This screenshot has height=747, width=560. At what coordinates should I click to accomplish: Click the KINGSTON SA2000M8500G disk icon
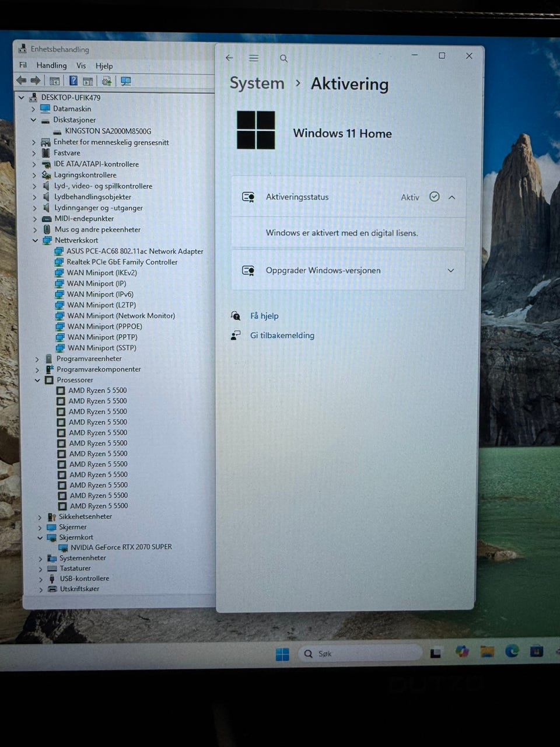[x=58, y=131]
